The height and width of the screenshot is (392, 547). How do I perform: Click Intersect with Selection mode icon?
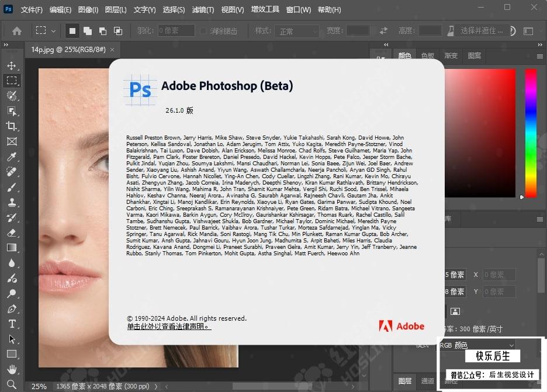(x=118, y=31)
